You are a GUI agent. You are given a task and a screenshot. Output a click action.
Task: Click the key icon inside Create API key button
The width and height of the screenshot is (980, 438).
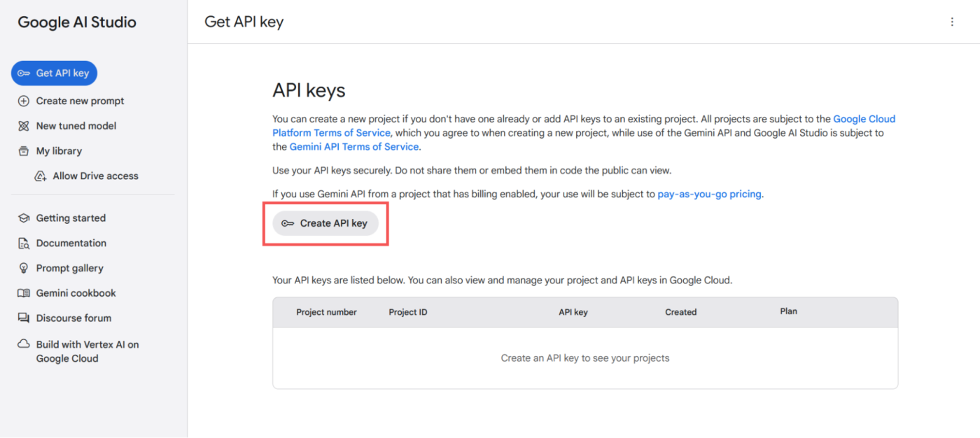click(288, 223)
